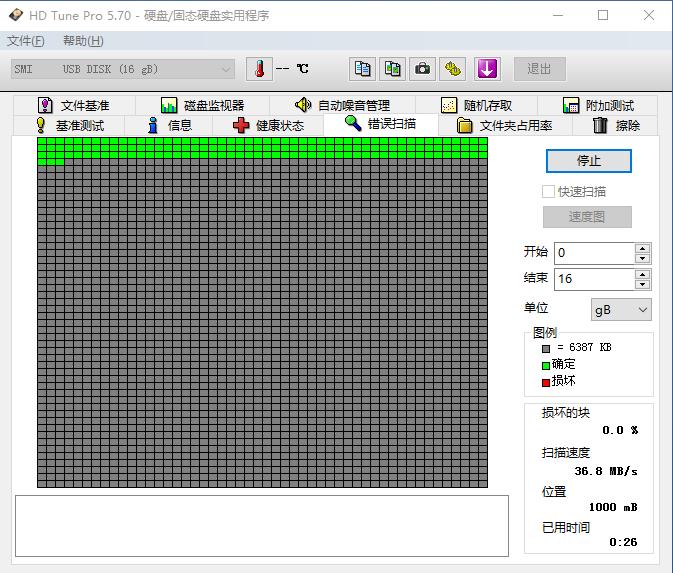673x573 pixels.
Task: Switch to the 健康状态 tab
Action: click(268, 125)
